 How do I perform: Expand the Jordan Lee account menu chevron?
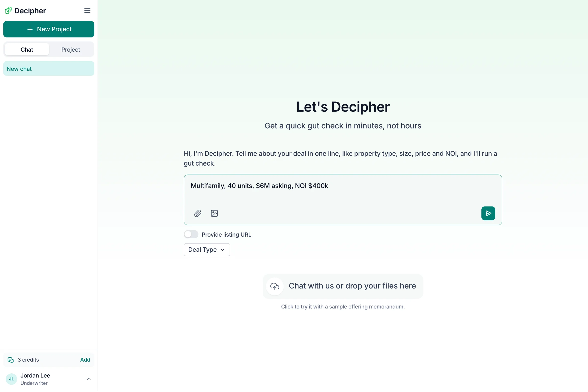pos(89,379)
